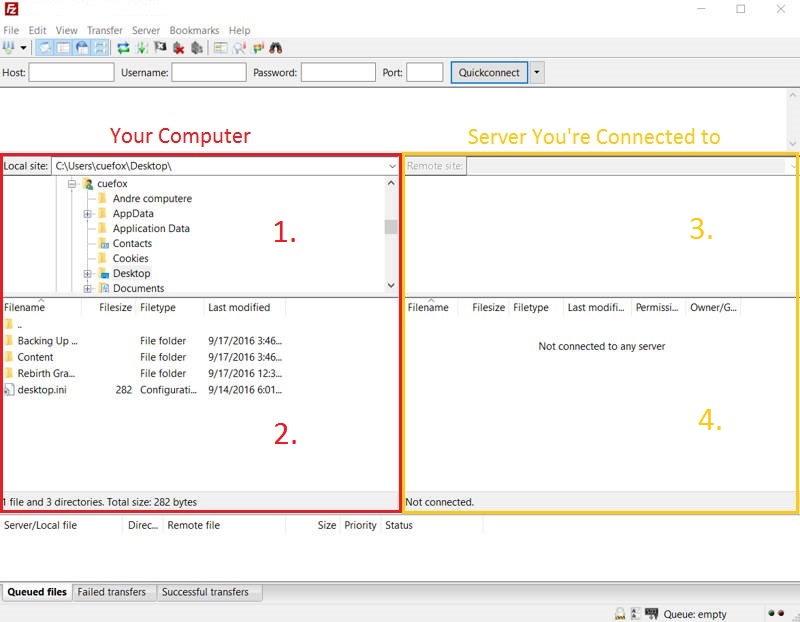This screenshot has width=800, height=622.
Task: Open the Site Manager
Action: point(10,48)
